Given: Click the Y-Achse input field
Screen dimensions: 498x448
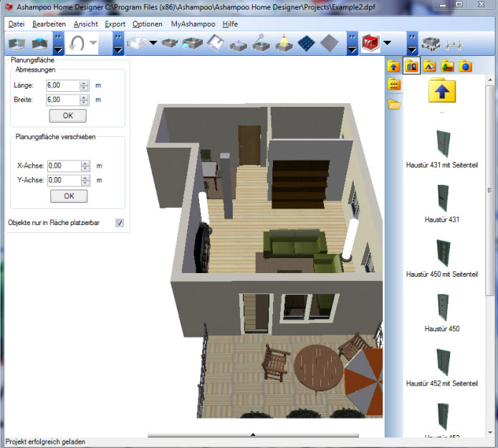Looking at the screenshot, I should pos(64,180).
